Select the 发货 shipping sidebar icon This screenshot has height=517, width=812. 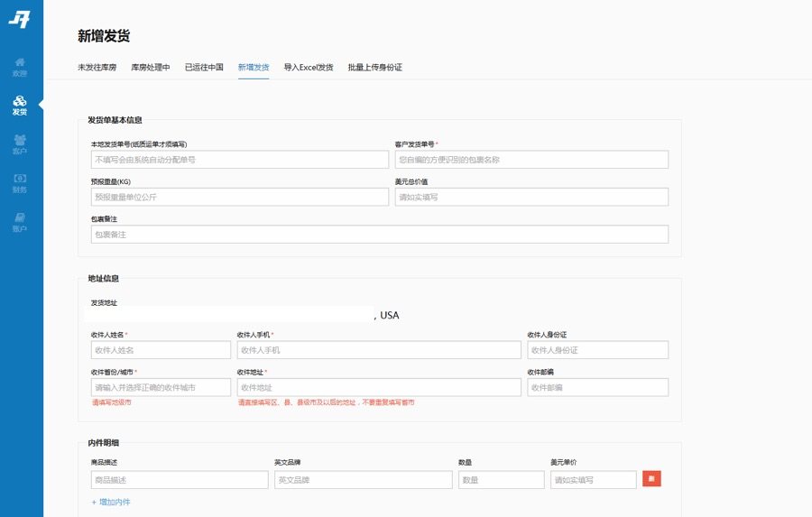[20, 106]
